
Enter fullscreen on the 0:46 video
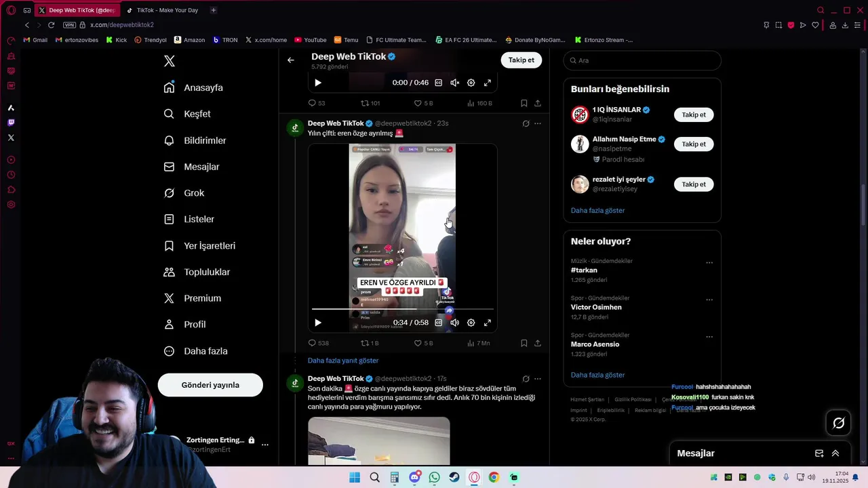(488, 83)
